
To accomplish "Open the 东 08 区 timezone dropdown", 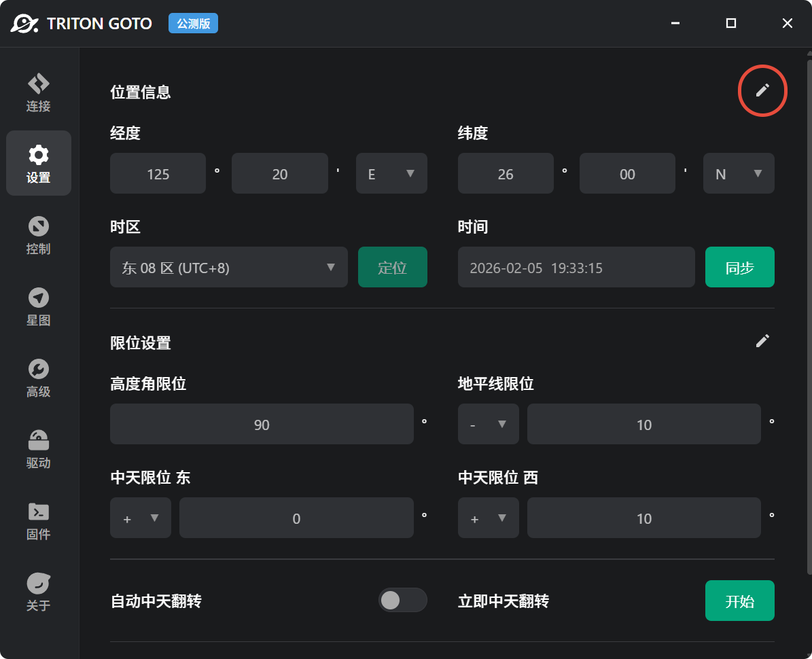I will coord(228,267).
